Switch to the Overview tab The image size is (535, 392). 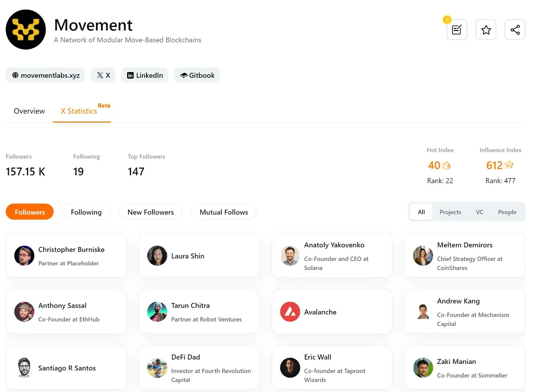[x=29, y=111]
